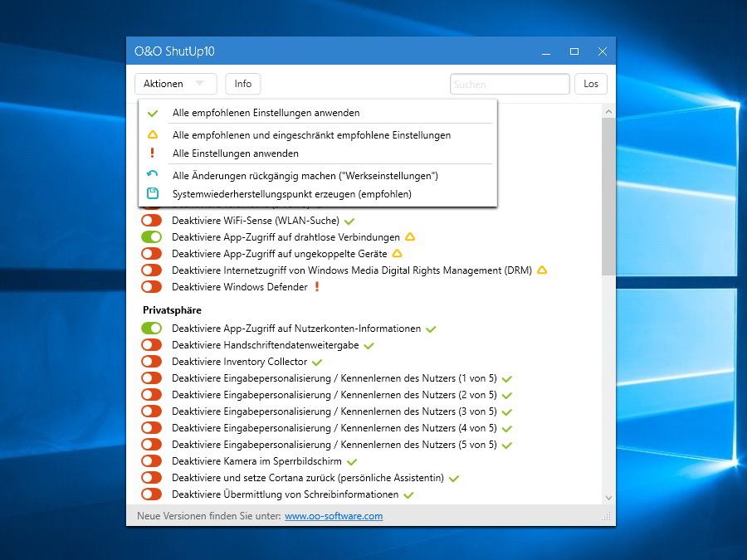Choose Alle empfohlenen und eingeschränkt empfohlene Einstellungen
The width and height of the screenshot is (747, 560).
click(x=318, y=135)
